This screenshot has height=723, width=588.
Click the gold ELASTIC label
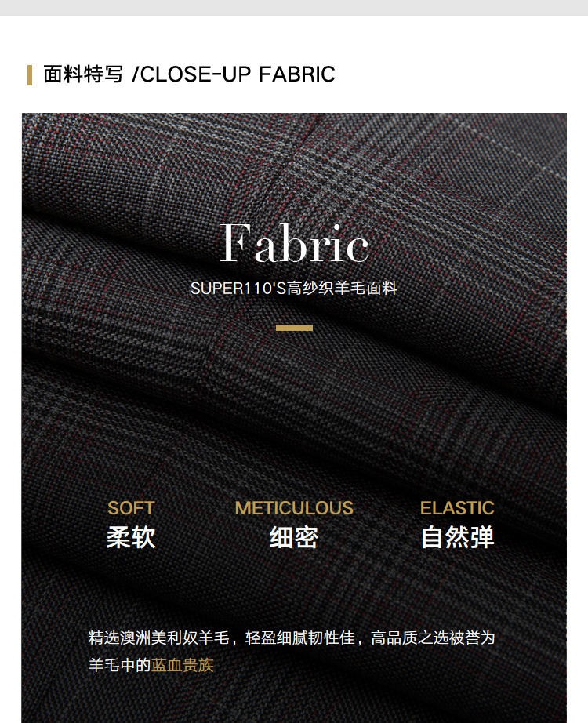tap(457, 508)
